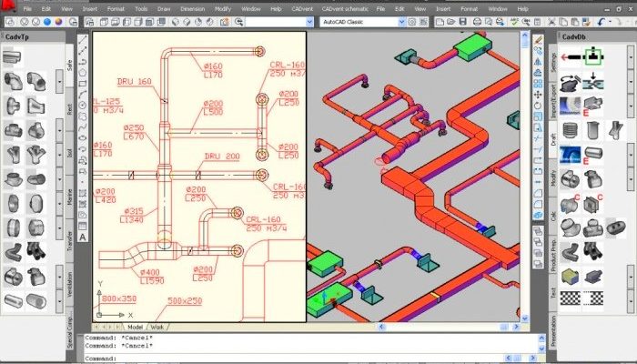Select the straight duct pipe icon in CadvTp
Viewport: 637px width, 364px height.
pyautogui.click(x=14, y=56)
